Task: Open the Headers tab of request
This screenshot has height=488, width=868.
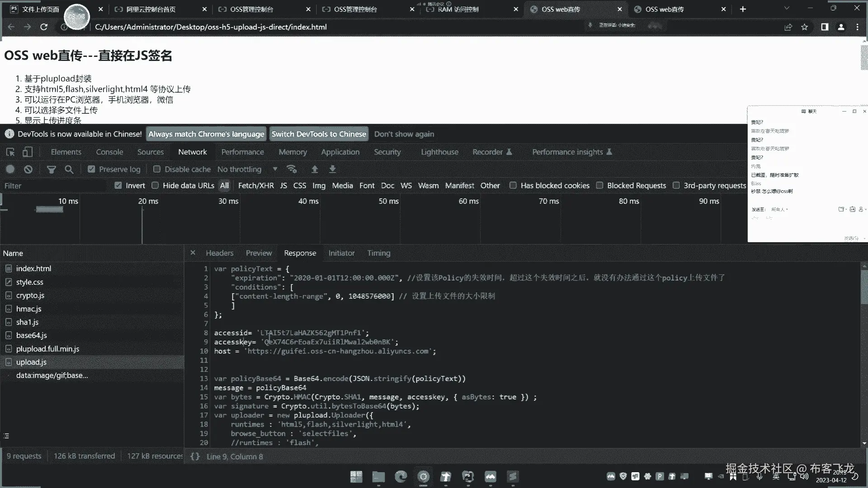Action: (x=219, y=253)
